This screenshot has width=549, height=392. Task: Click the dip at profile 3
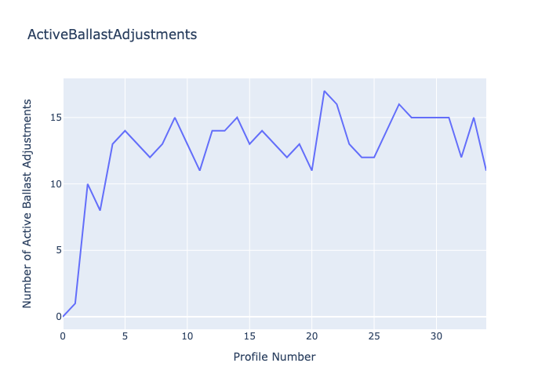[x=100, y=210]
